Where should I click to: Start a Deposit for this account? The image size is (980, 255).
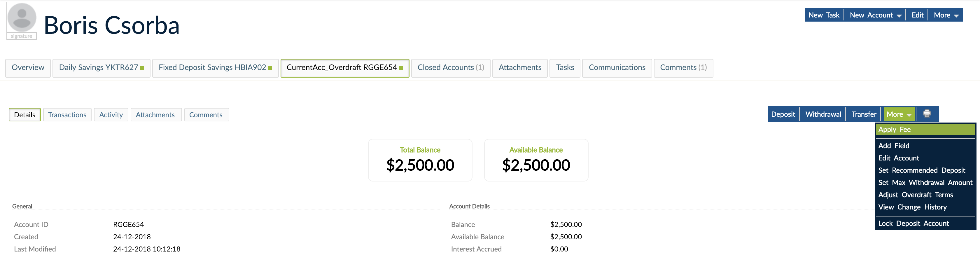pos(783,114)
